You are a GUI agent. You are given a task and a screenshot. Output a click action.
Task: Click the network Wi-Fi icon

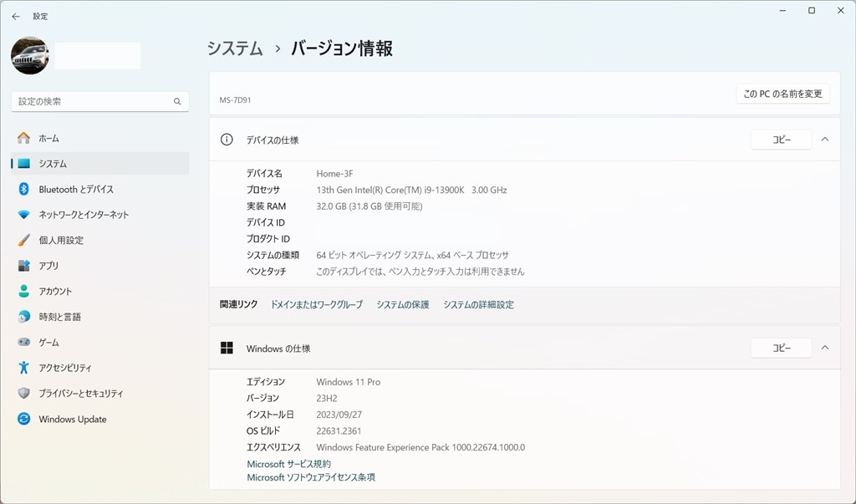23,215
